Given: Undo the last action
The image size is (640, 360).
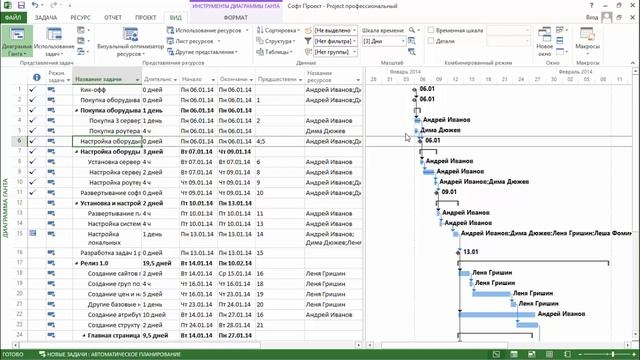Looking at the screenshot, I should click(35, 6).
